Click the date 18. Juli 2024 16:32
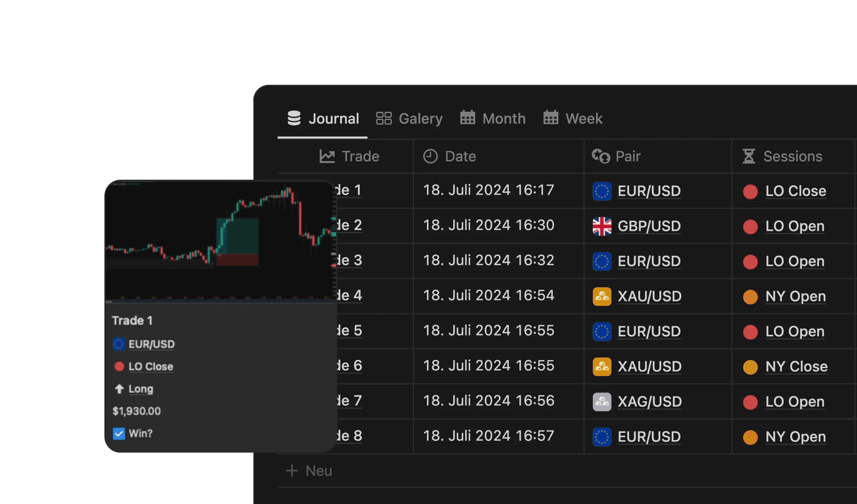 pos(489,260)
